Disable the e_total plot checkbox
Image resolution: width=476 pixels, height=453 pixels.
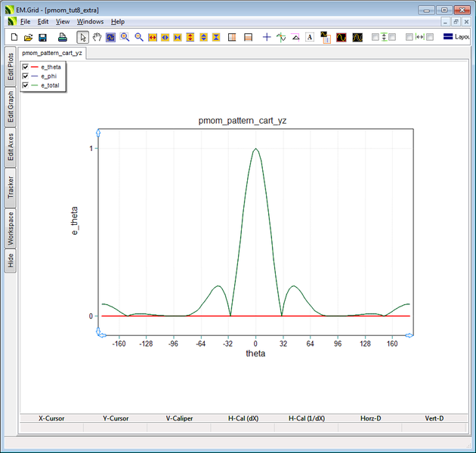pyautogui.click(x=26, y=85)
